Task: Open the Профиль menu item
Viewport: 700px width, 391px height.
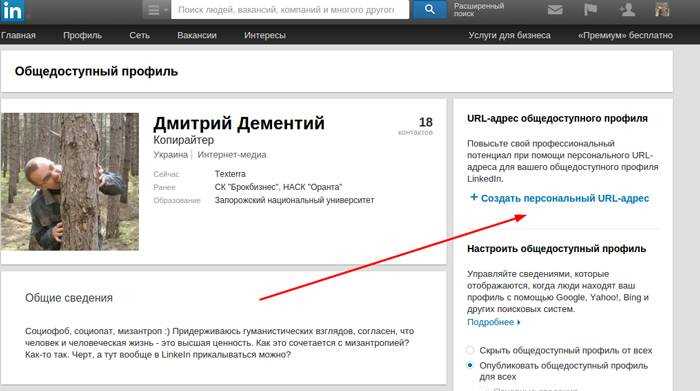Action: pyautogui.click(x=83, y=35)
